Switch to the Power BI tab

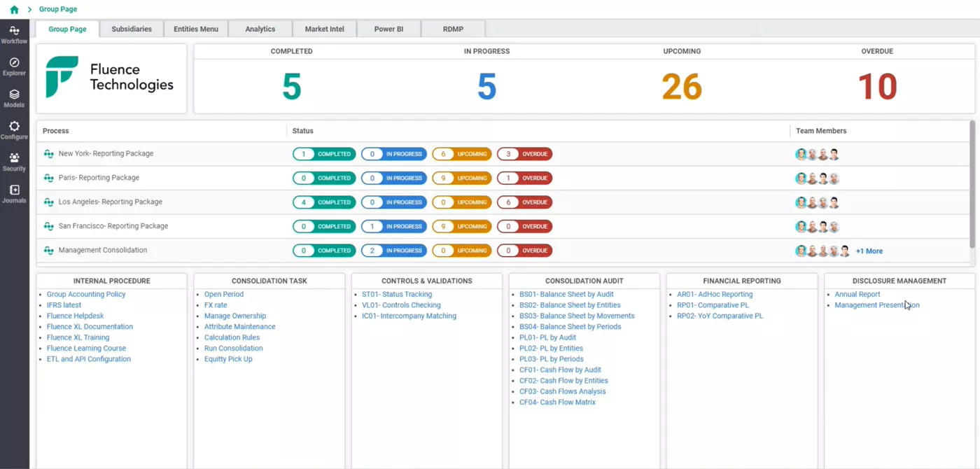(389, 29)
